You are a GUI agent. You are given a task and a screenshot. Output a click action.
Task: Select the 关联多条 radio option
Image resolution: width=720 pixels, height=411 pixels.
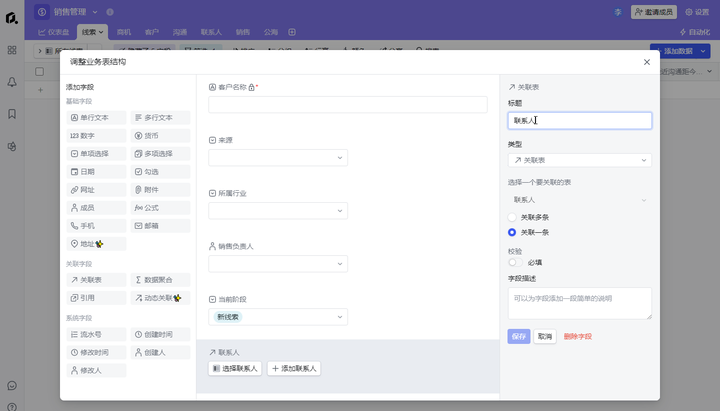(512, 217)
